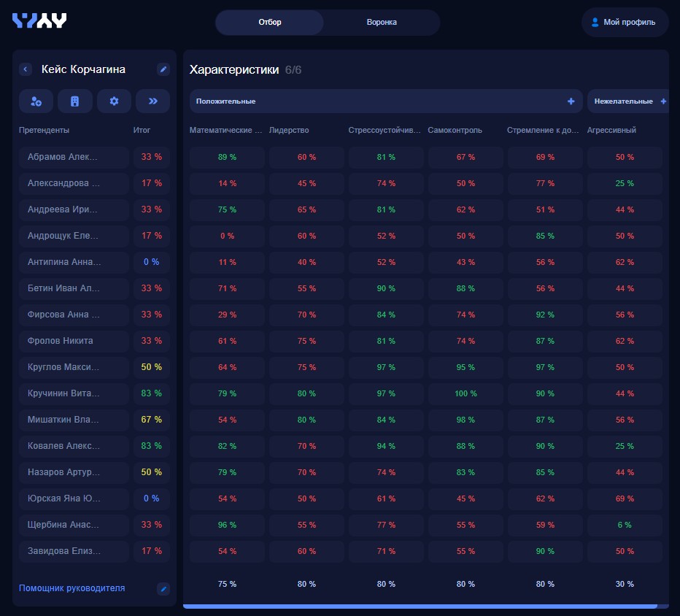Viewport: 680px width, 616px height.
Task: Open the gear settings button in the sidebar
Action: (114, 101)
